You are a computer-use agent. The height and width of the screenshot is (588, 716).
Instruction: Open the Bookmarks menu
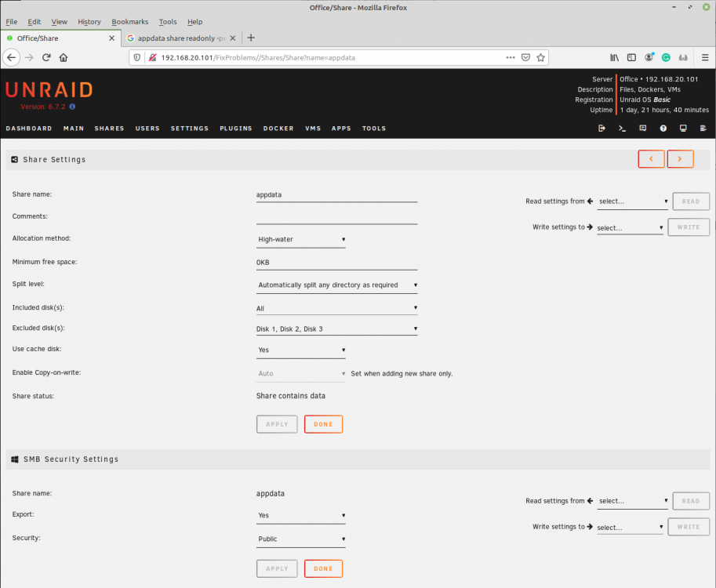[x=129, y=21]
